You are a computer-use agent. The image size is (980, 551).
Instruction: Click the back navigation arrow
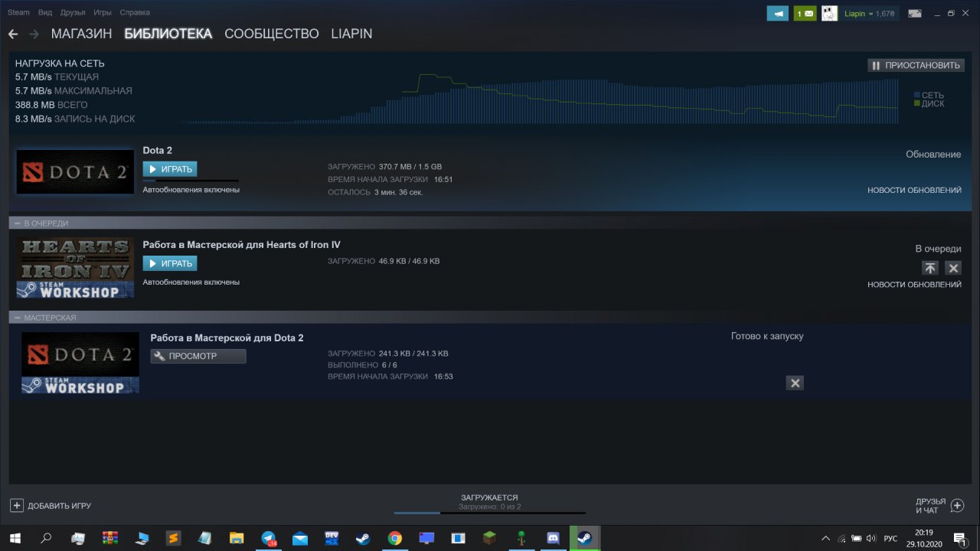coord(12,34)
